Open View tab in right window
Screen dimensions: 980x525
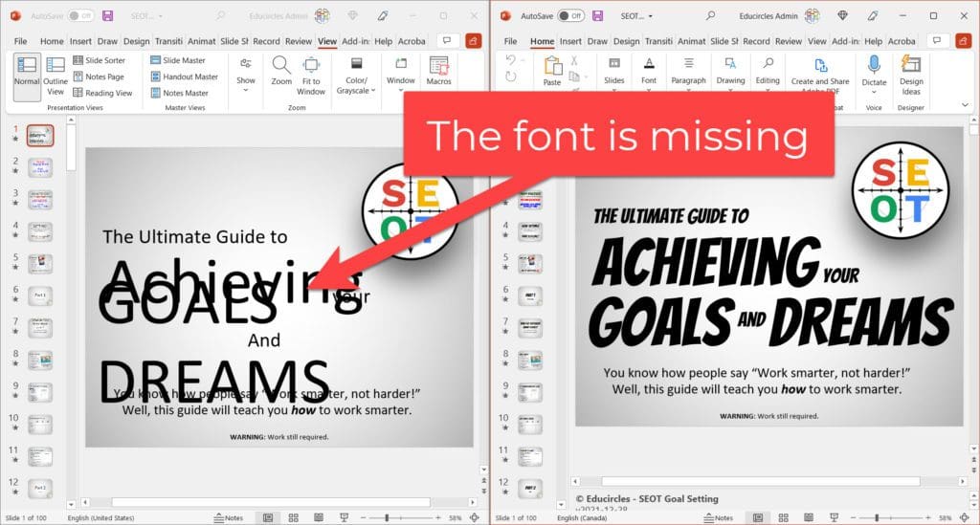817,41
